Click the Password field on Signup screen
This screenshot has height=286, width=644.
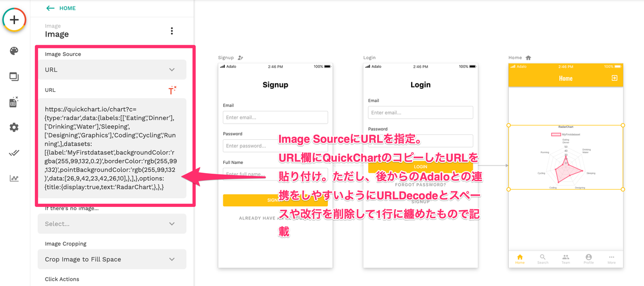tap(275, 146)
